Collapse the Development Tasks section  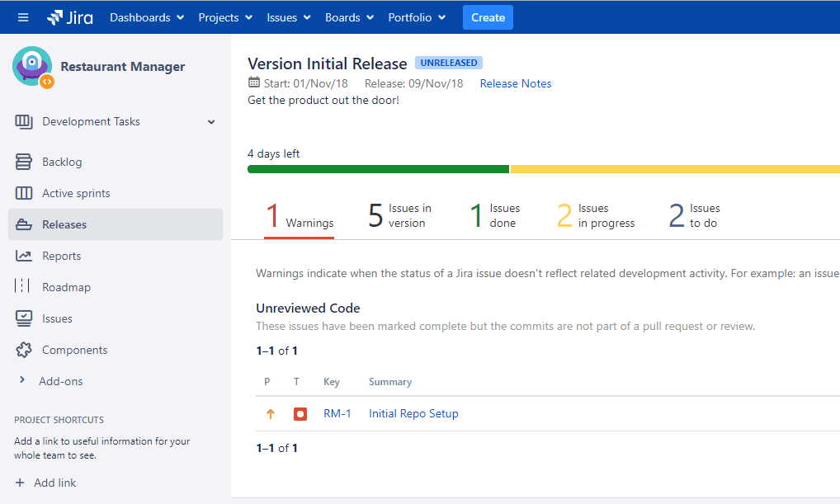pyautogui.click(x=211, y=120)
